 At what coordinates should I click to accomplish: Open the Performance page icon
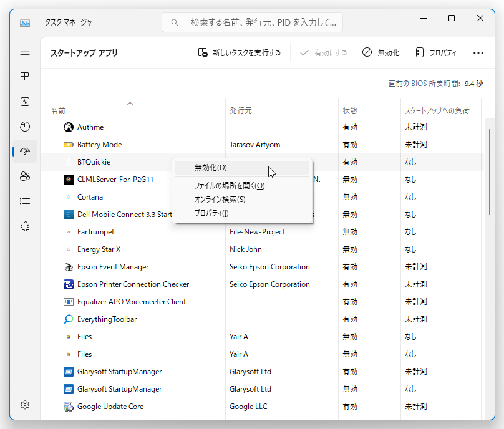point(25,102)
